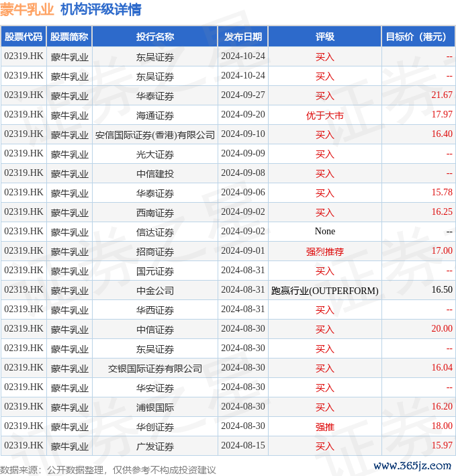Click 浦银国际 broker name

(x=155, y=407)
